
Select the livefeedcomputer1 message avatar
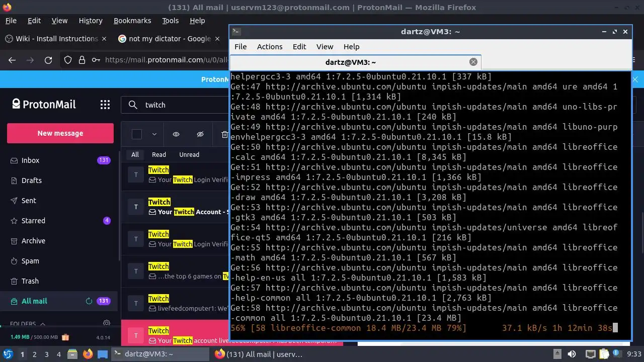click(136, 303)
